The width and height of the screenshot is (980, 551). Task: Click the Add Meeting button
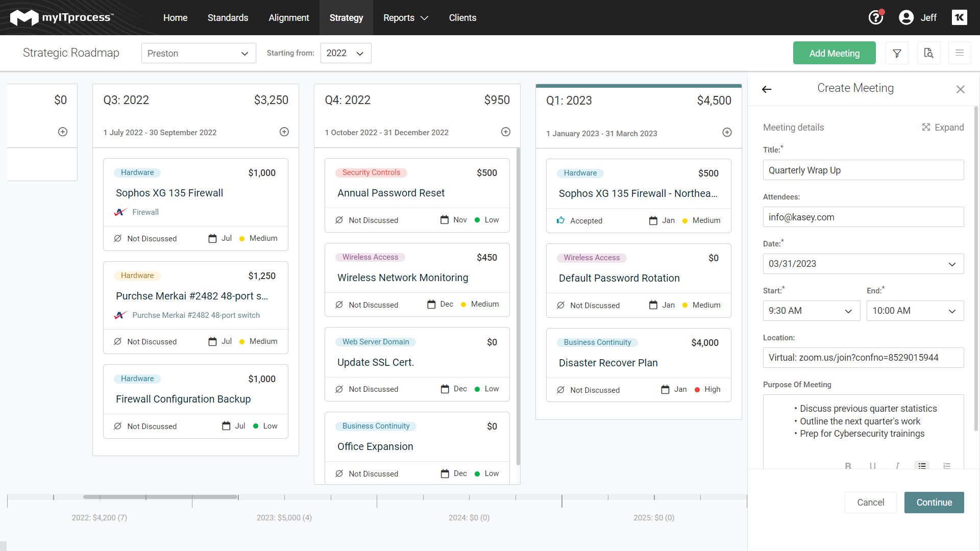(x=834, y=53)
